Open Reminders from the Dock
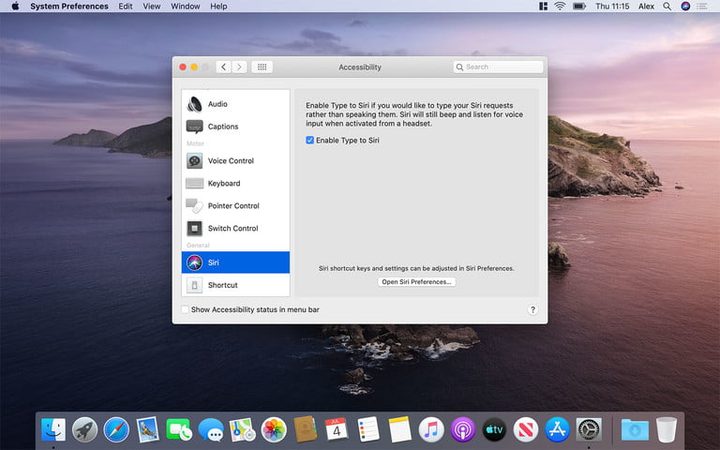The image size is (720, 450). (368, 430)
